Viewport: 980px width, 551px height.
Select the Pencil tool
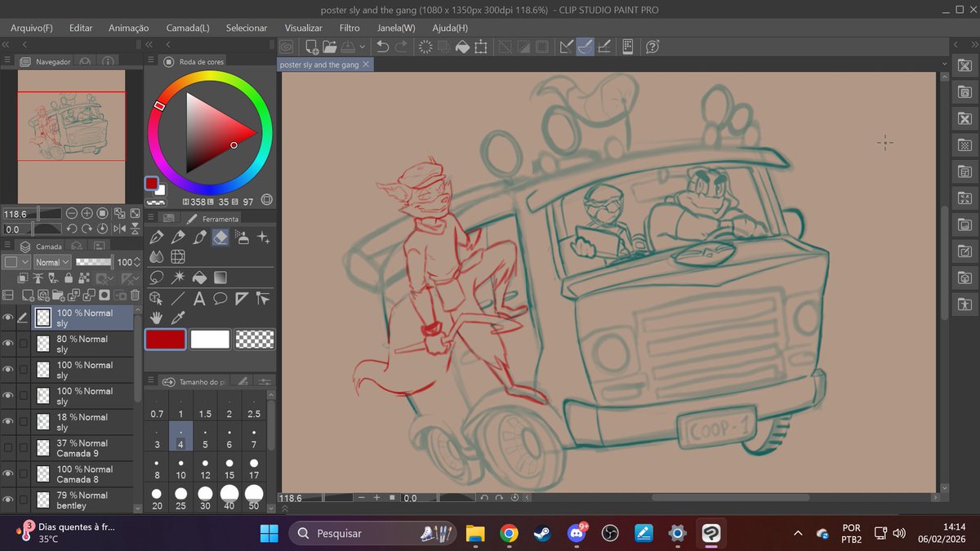(178, 238)
